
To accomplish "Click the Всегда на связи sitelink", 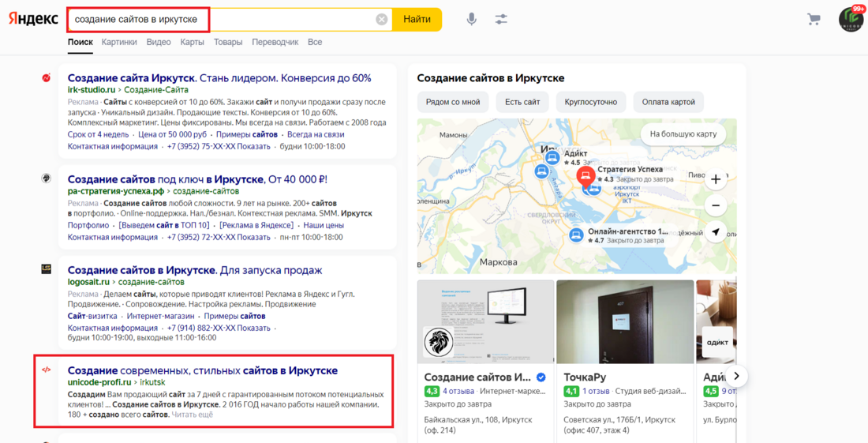I will click(x=316, y=134).
